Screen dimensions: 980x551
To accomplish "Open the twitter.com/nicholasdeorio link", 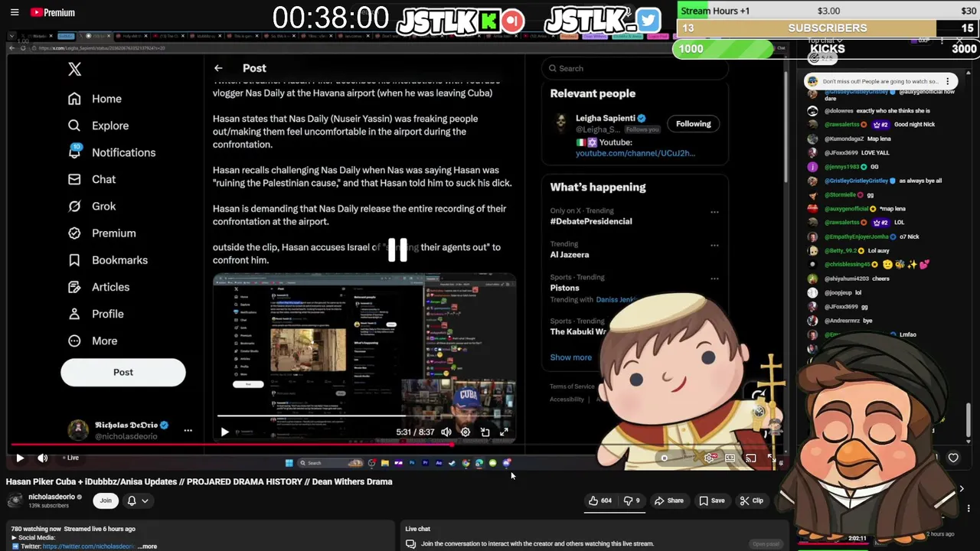I will (x=90, y=546).
